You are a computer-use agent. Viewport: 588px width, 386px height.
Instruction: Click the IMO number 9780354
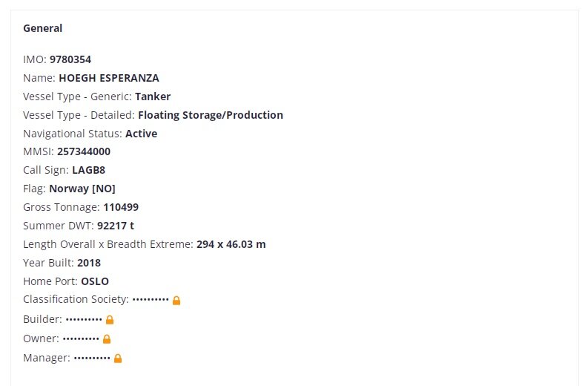[70, 59]
